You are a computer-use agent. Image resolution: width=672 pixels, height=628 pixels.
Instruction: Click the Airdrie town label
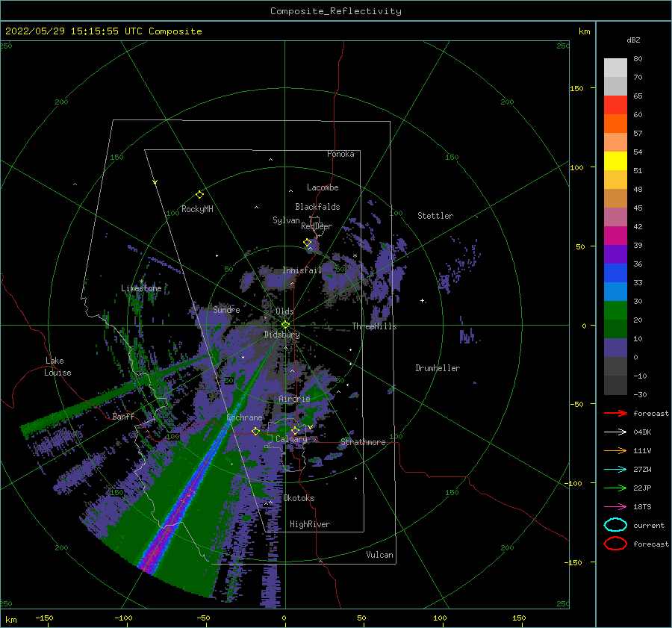[294, 399]
